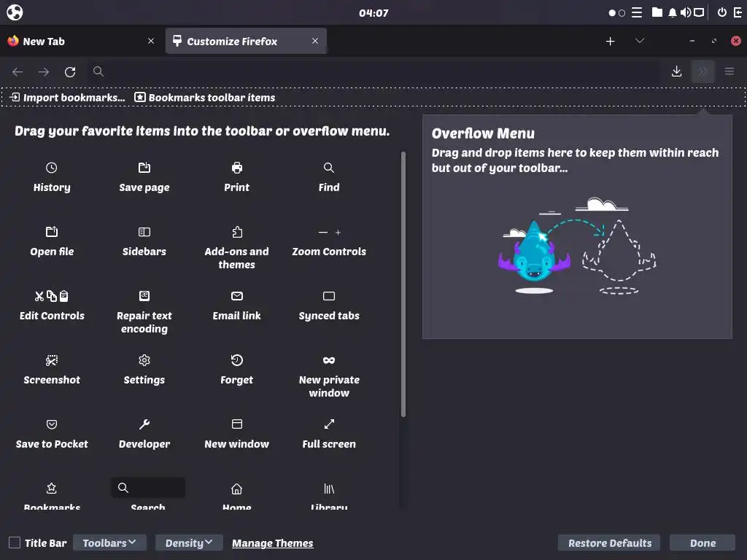Viewport: 747px width, 560px height.
Task: Click Bookmarks toolbar items placeholder
Action: tap(205, 98)
